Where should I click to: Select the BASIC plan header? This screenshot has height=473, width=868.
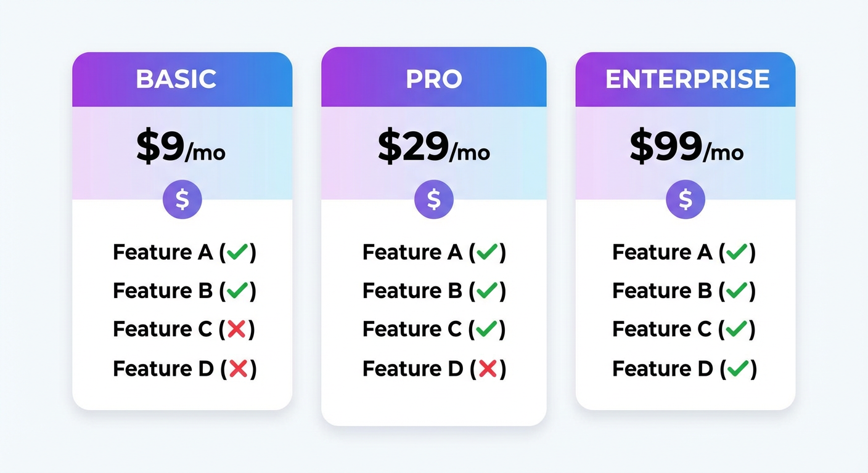click(176, 79)
